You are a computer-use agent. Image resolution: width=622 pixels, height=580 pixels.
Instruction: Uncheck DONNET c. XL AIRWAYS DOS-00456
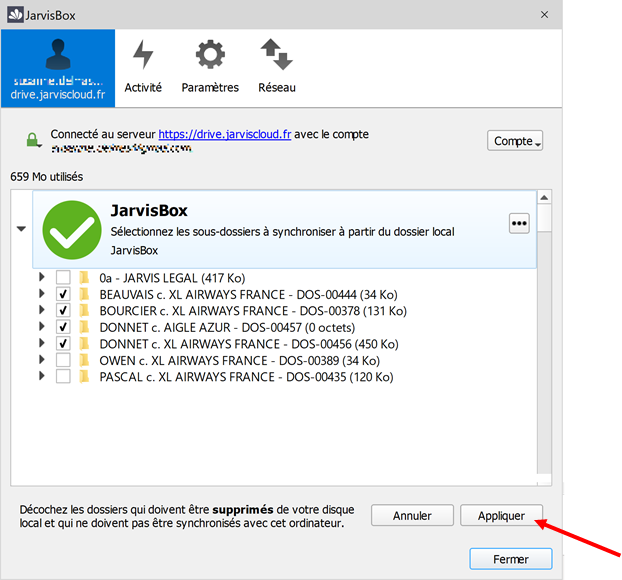coord(63,344)
